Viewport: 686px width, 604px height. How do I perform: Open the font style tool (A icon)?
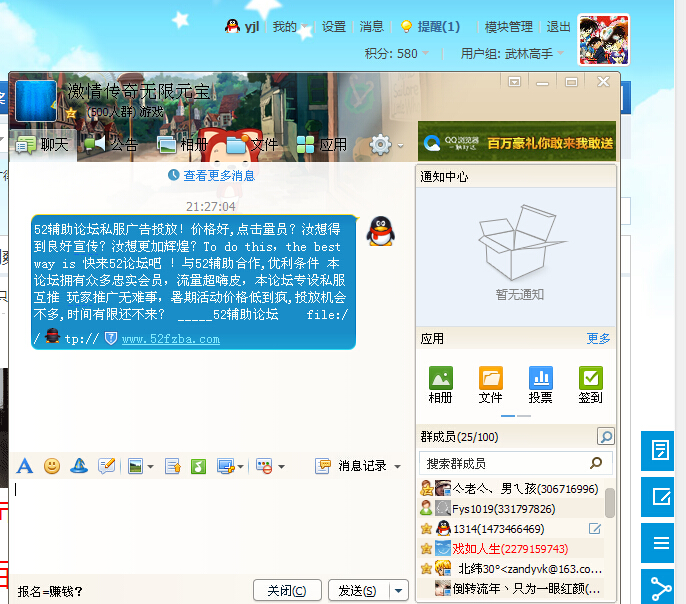pyautogui.click(x=25, y=466)
